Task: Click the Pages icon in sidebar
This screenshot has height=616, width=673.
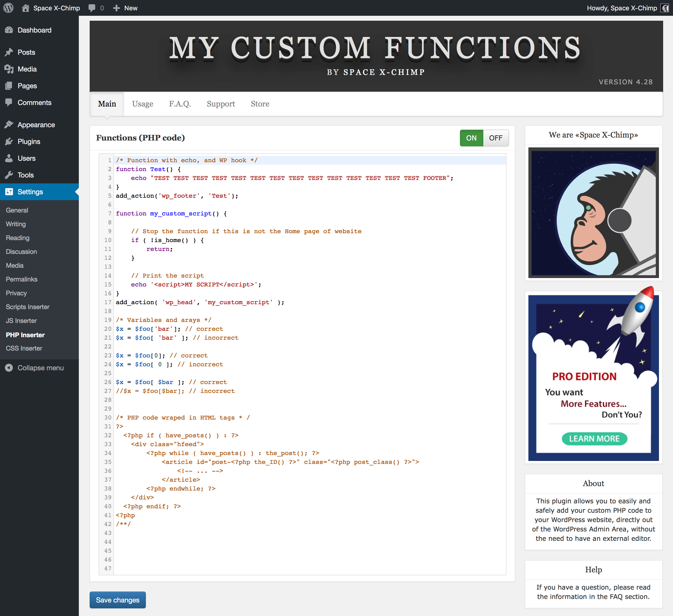Action: 9,86
